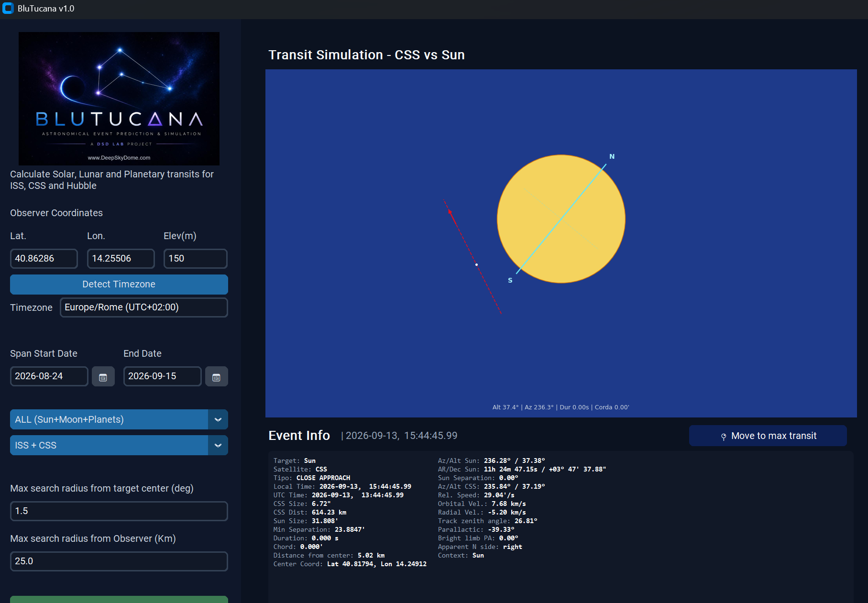
Task: Expand the ISS + CSS satellite dropdown arrow
Action: [x=218, y=445]
